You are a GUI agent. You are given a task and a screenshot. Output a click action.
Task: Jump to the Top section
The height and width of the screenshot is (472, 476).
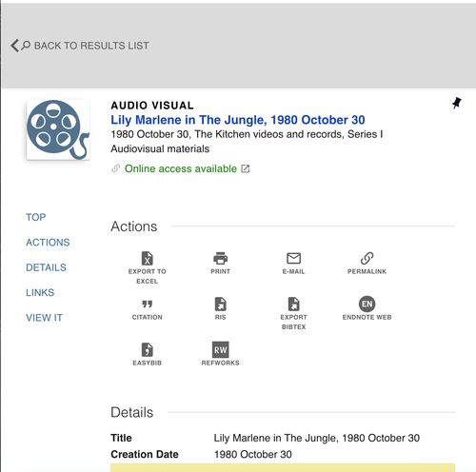36,217
